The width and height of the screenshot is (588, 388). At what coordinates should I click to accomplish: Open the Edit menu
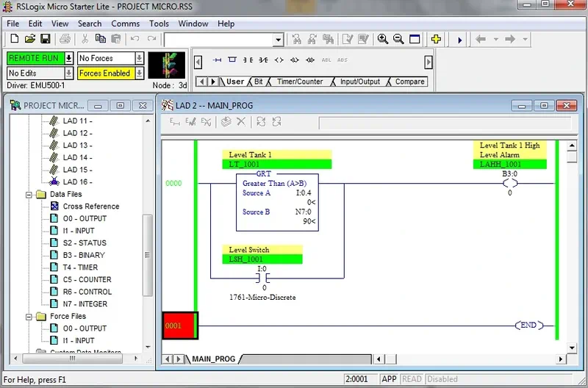click(35, 24)
